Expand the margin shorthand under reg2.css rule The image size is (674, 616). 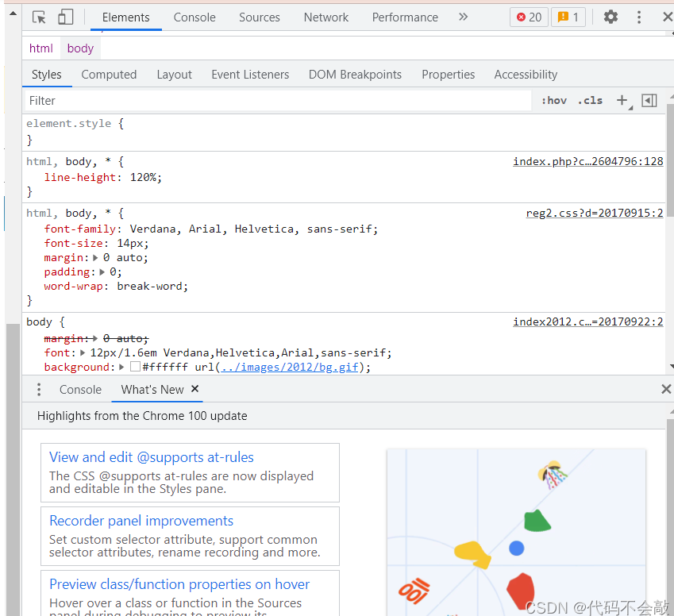pos(95,258)
